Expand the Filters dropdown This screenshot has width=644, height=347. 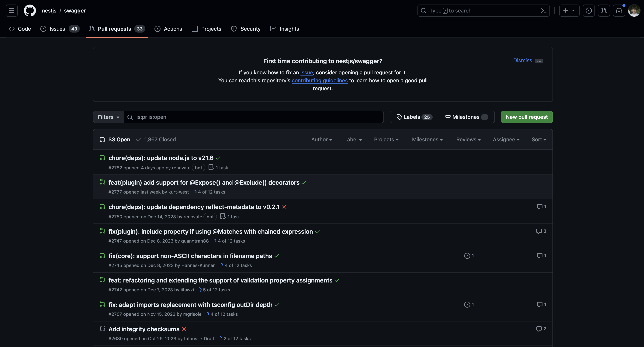[x=109, y=117]
